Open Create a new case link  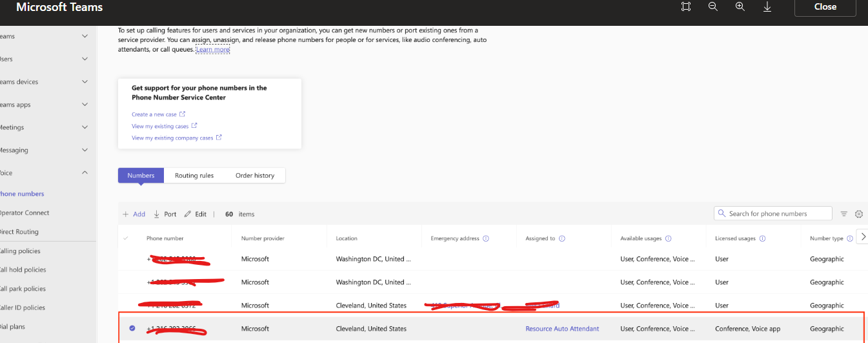154,114
